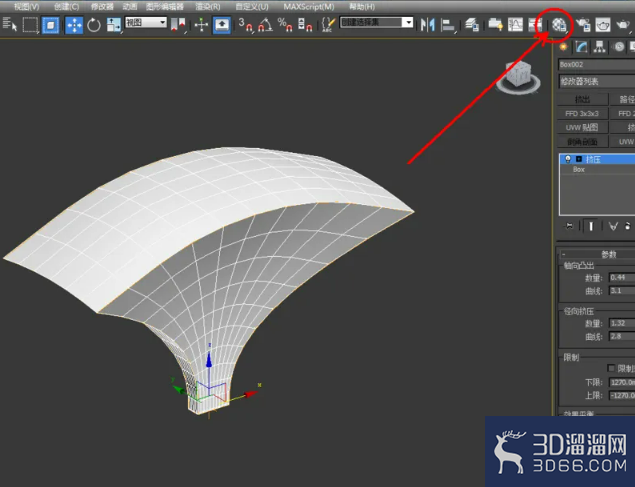
Task: Click the 轴向凸出 曲线 field 3.1
Action: click(622, 291)
